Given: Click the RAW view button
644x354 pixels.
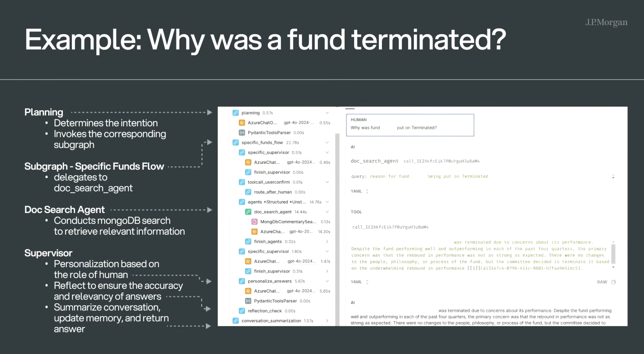Looking at the screenshot, I should 602,282.
